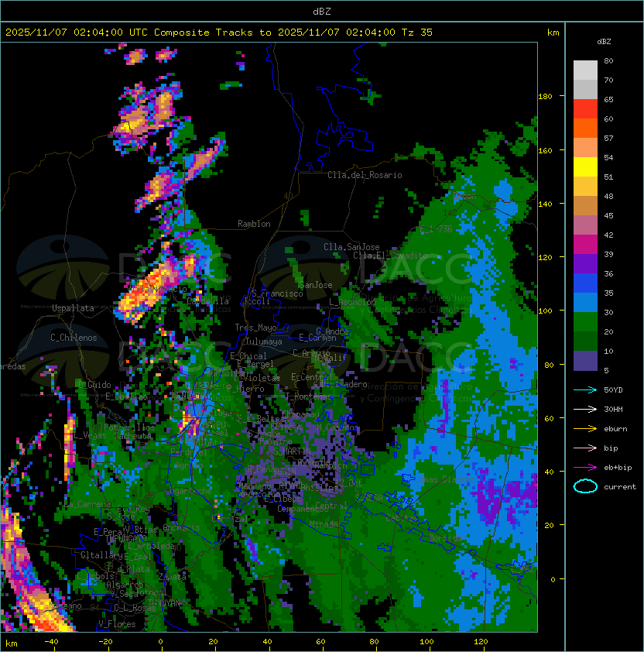Select the yellow 51–54 dBZ swatch
Image resolution: width=644 pixels, height=652 pixels.
pyautogui.click(x=585, y=167)
